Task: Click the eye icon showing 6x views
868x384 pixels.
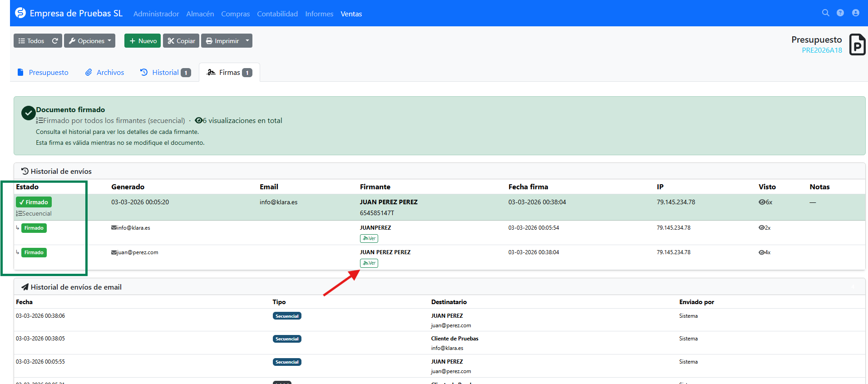Action: click(762, 202)
